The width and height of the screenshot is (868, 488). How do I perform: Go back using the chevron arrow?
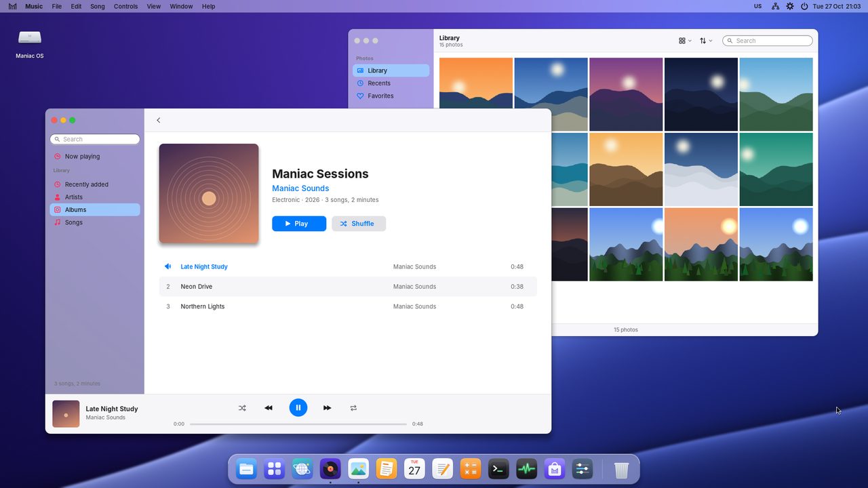click(x=159, y=120)
